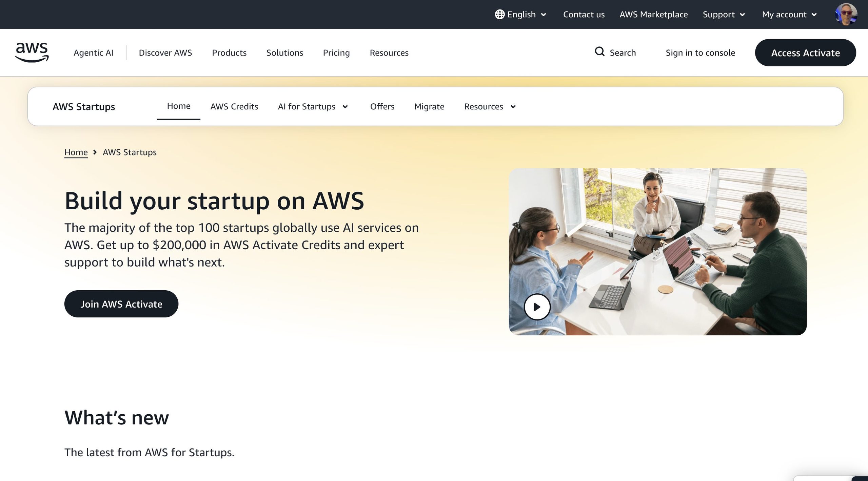Play the startup hero video
Image resolution: width=868 pixels, height=481 pixels.
pos(537,307)
